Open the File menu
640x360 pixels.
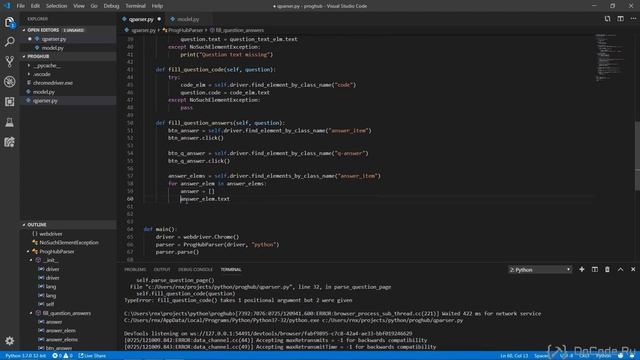(20, 6)
